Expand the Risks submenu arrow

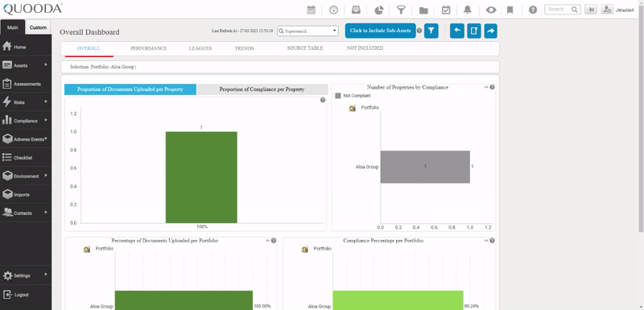tap(46, 101)
